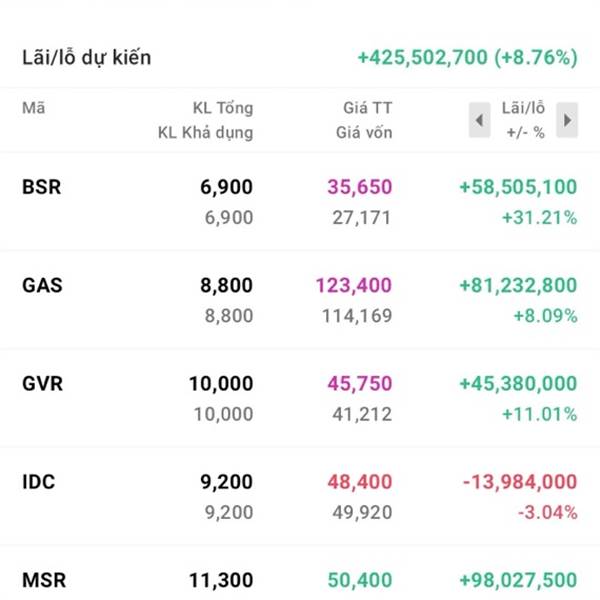600x600 pixels.
Task: Select the GVR stock ticker
Action: pos(42,383)
